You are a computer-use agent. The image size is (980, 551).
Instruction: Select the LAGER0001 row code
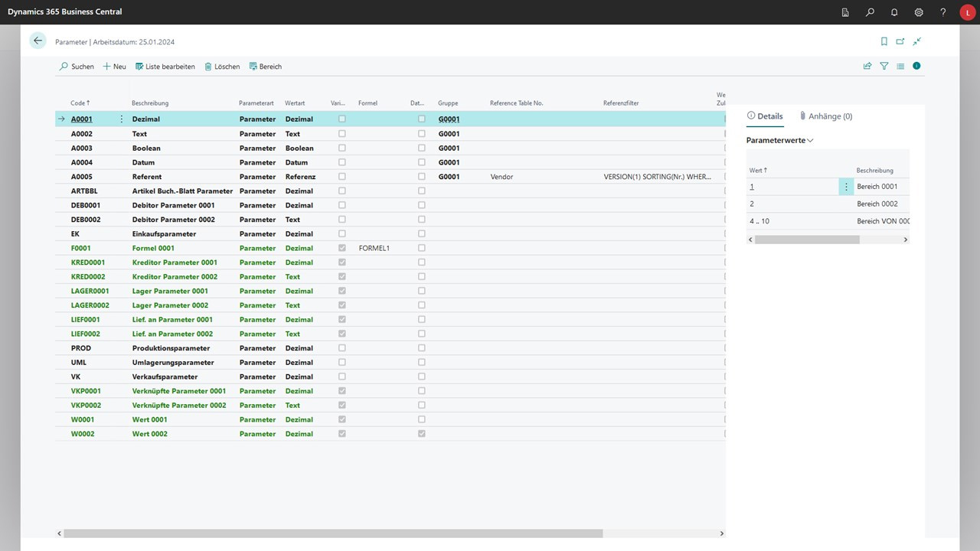90,291
